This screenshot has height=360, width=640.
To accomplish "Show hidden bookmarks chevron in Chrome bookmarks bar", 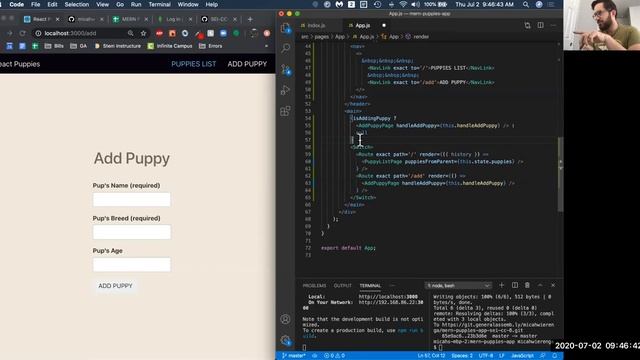I will [x=267, y=46].
